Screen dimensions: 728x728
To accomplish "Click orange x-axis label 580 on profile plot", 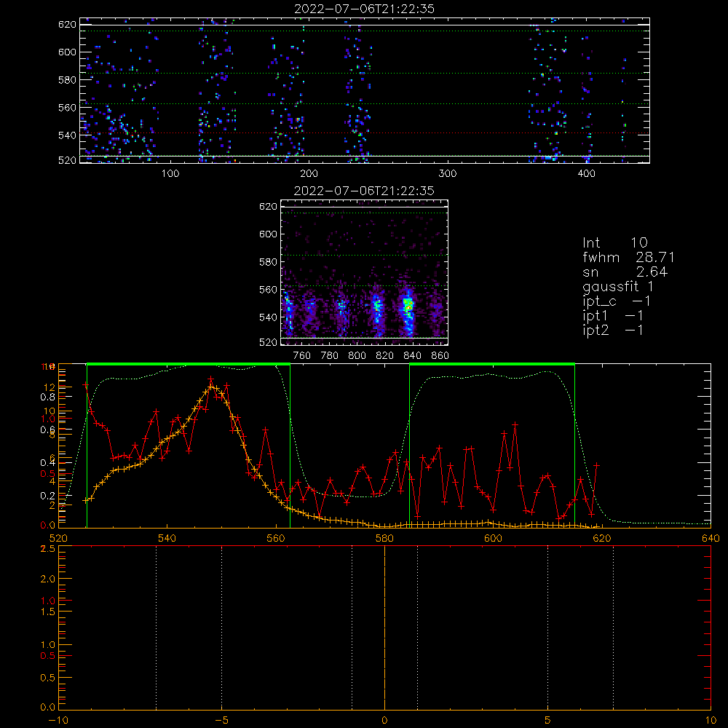I will (x=384, y=539).
